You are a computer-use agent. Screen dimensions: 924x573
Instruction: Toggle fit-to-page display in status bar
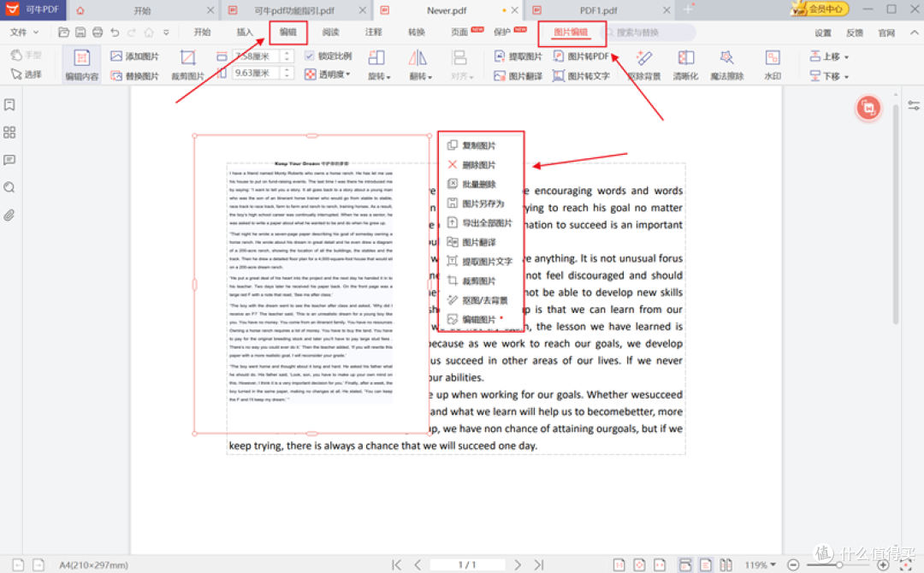(639, 564)
